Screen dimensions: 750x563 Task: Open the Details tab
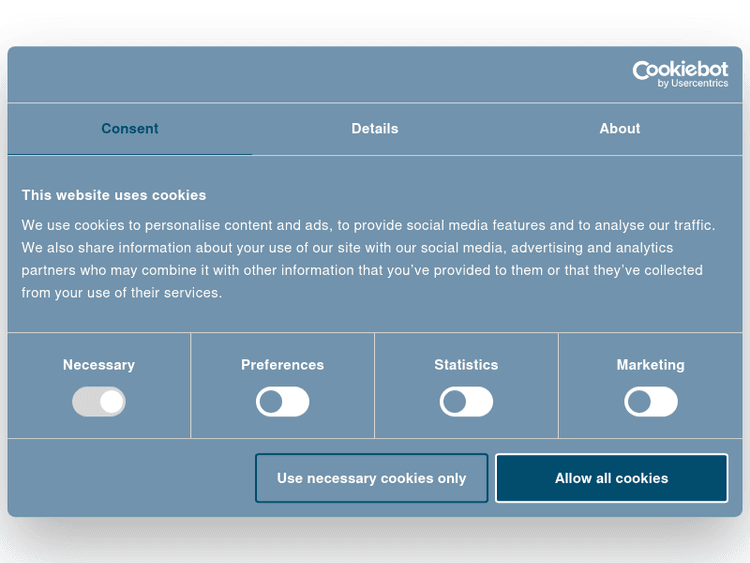pyautogui.click(x=375, y=129)
